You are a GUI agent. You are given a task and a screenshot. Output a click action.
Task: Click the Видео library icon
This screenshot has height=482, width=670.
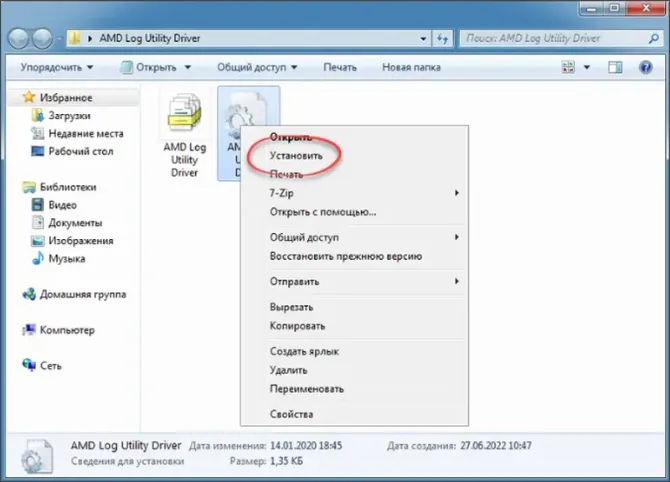coord(38,205)
